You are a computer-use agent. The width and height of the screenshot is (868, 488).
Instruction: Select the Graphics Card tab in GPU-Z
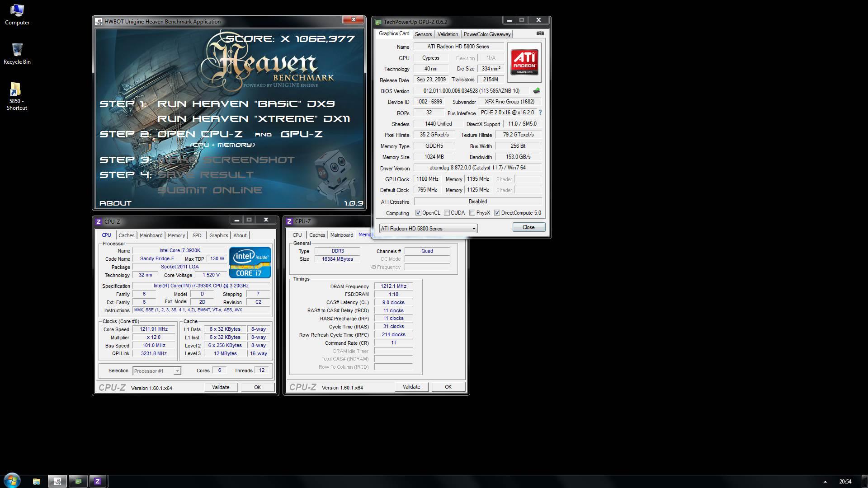[394, 33]
